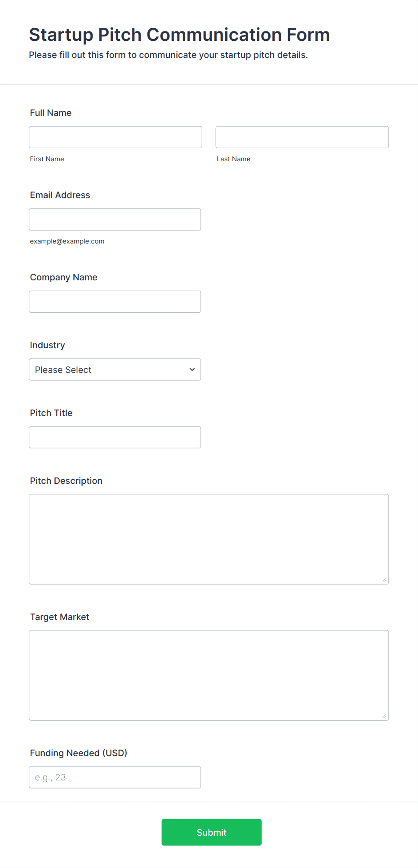The height and width of the screenshot is (868, 418).
Task: Click the Target Market resize handle
Action: pos(384,716)
